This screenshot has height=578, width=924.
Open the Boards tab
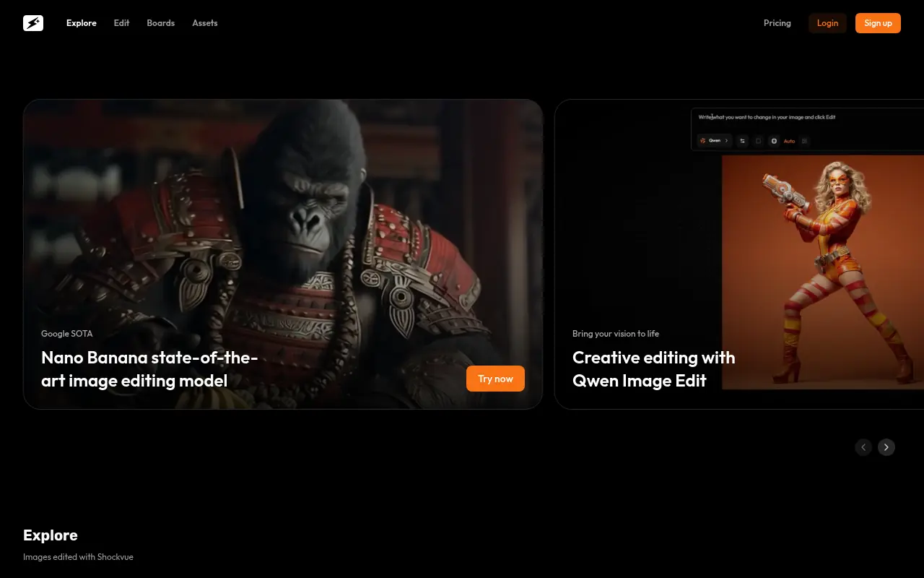pyautogui.click(x=160, y=22)
